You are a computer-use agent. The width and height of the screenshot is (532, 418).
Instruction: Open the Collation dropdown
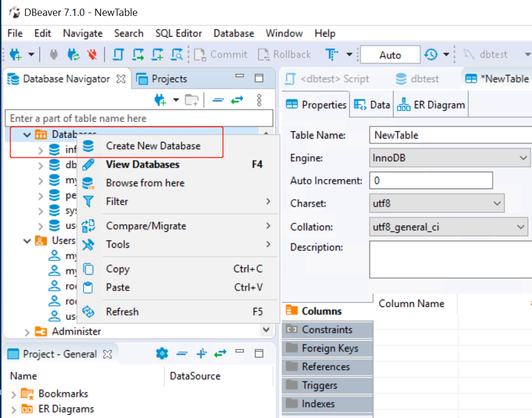[521, 227]
